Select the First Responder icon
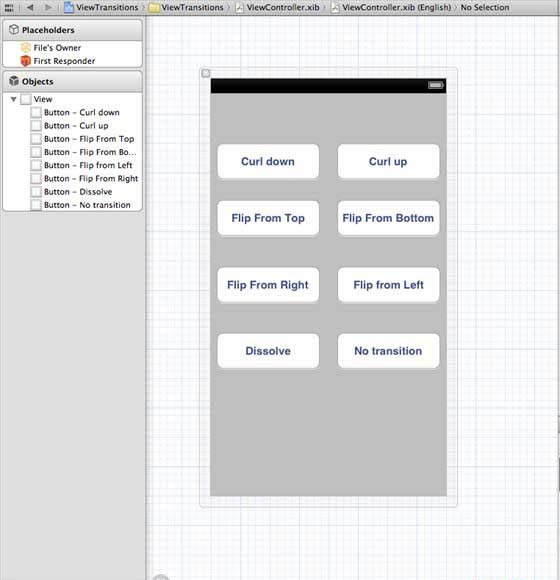The height and width of the screenshot is (580, 560). 26,61
